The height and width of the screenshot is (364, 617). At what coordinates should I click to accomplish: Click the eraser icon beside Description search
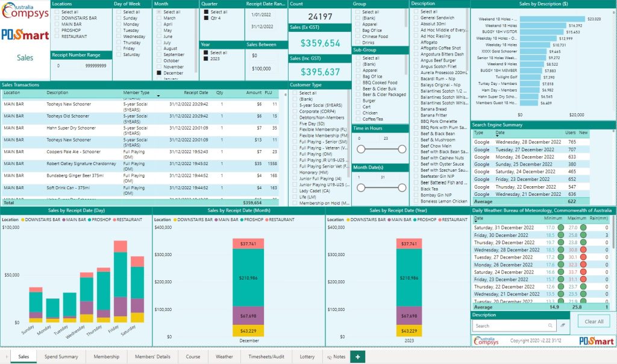[x=562, y=325]
